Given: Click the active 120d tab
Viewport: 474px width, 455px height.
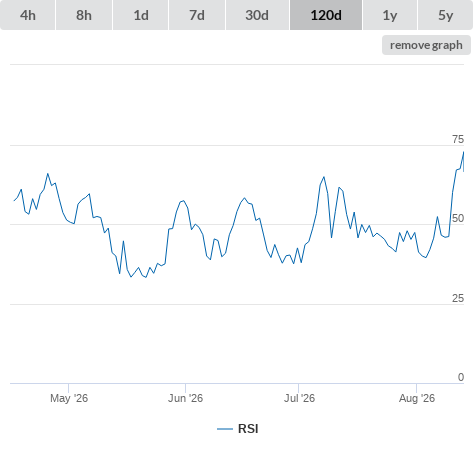Looking at the screenshot, I should tap(326, 15).
